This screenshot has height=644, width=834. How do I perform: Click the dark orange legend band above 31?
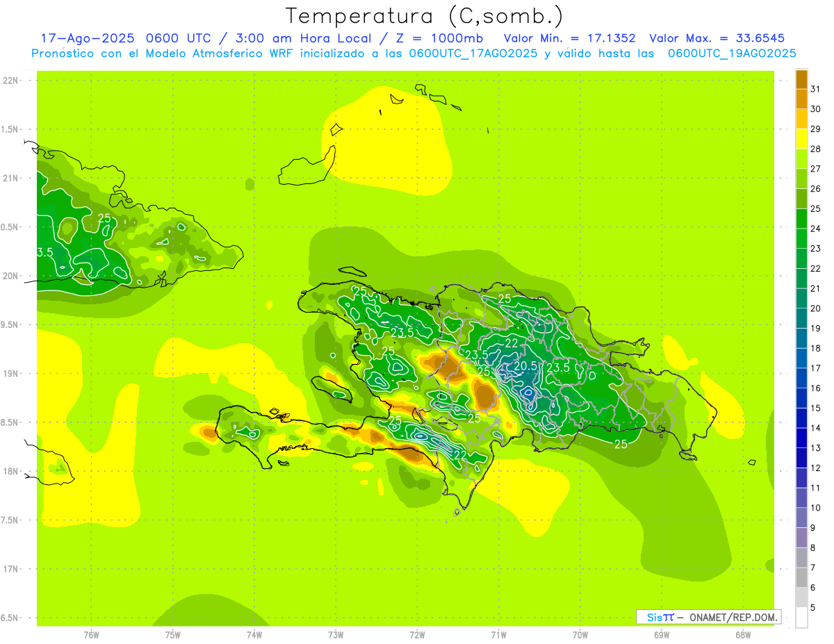pos(801,79)
